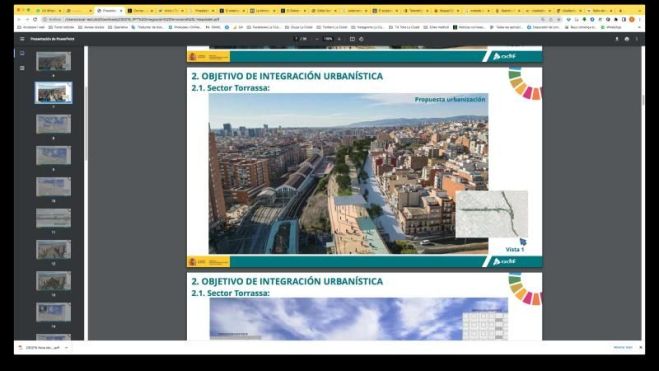Screen dimensions: 659x371
Task: Open a new browser tab
Action: [620, 11]
